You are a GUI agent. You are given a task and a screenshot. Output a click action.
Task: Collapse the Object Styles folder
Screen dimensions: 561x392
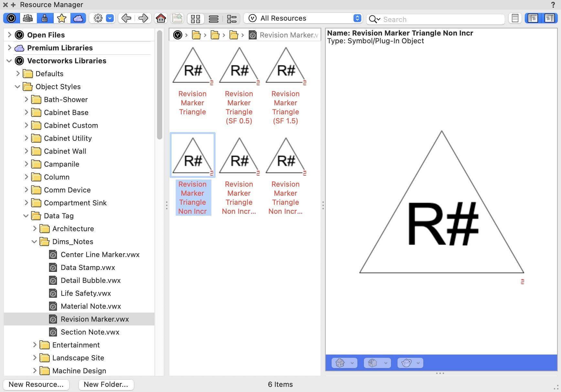pos(17,87)
